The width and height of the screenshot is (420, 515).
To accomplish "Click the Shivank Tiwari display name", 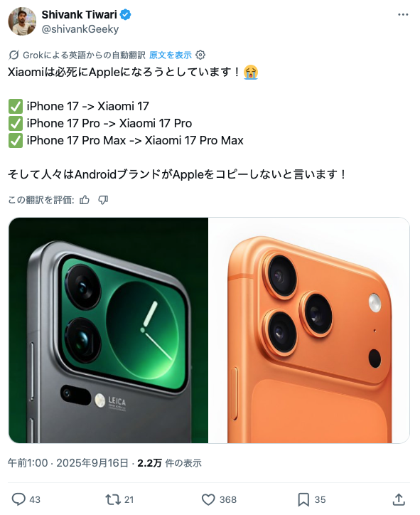I will click(80, 14).
